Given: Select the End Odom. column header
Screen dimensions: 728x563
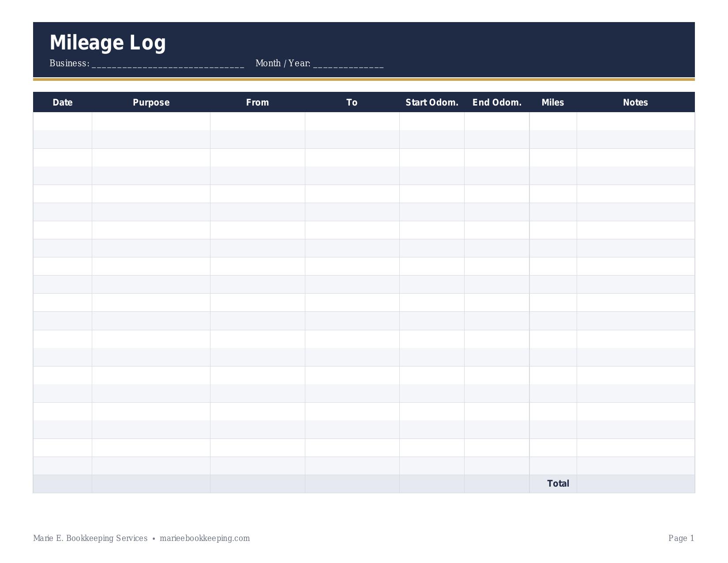Looking at the screenshot, I should point(497,102).
